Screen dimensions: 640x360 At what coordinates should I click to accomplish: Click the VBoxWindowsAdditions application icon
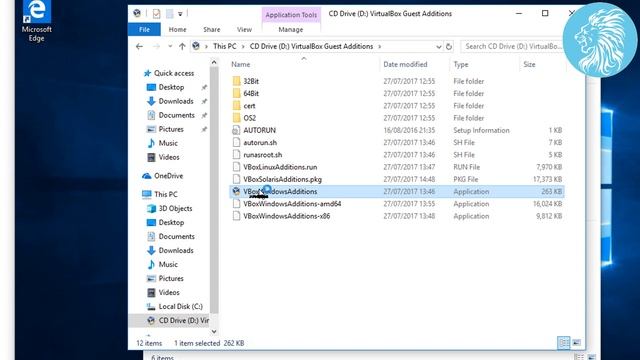pos(236,191)
